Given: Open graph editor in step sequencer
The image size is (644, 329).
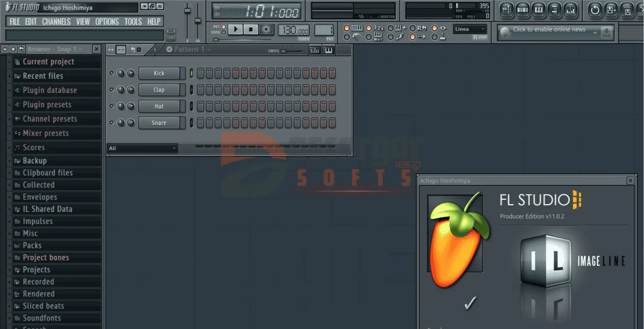Looking at the screenshot, I should point(315,50).
